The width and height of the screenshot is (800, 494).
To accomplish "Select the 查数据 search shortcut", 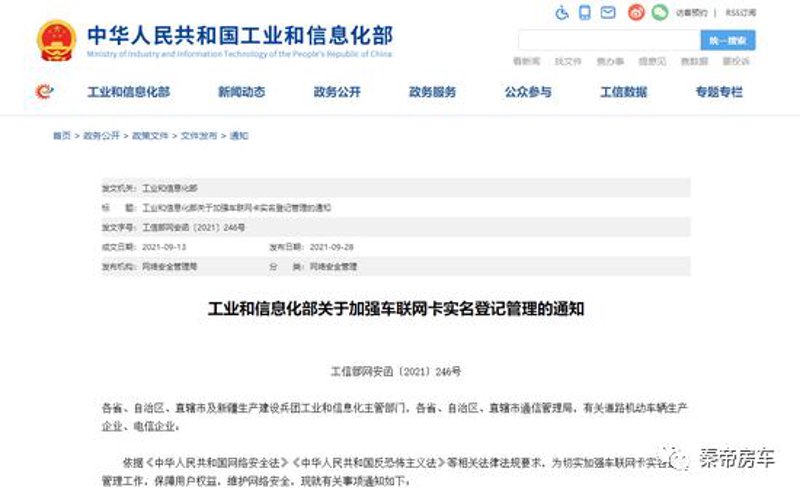I will 694,62.
